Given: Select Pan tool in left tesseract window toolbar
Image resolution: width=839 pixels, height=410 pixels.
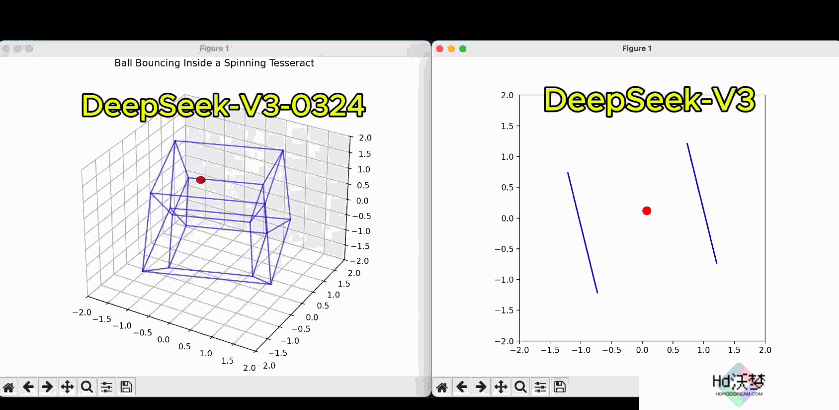Looking at the screenshot, I should [67, 386].
